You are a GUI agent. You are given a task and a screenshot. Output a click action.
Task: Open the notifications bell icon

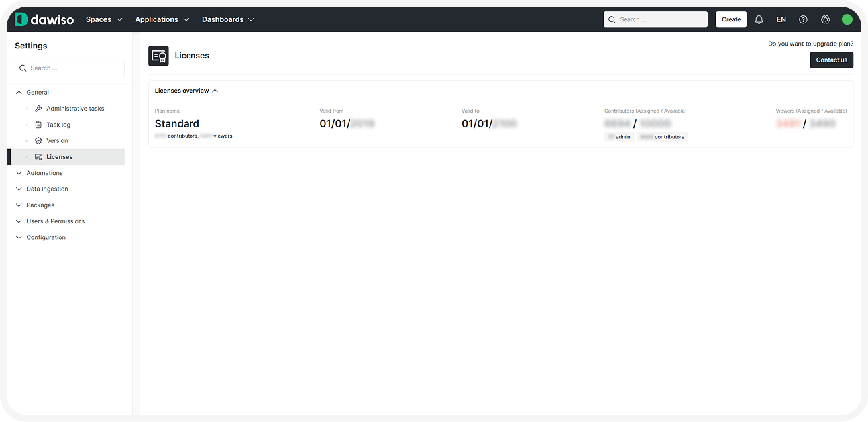759,19
